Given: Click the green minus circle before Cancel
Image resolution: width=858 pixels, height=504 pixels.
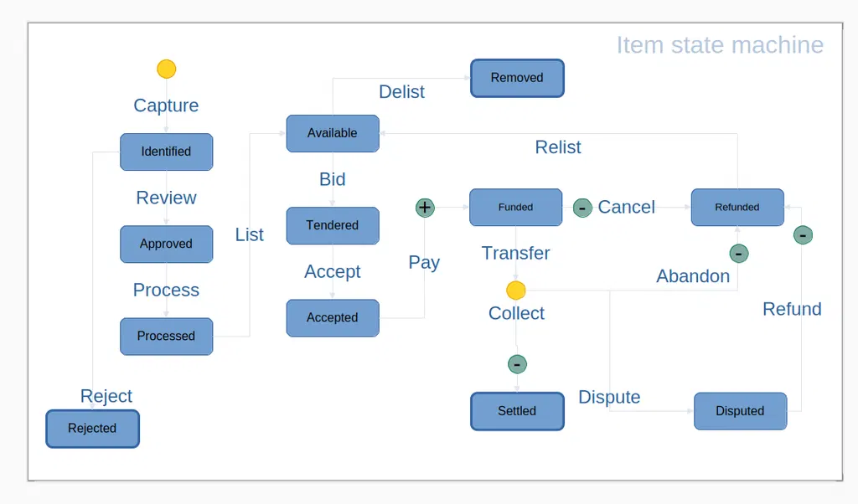Looking at the screenshot, I should 582,208.
